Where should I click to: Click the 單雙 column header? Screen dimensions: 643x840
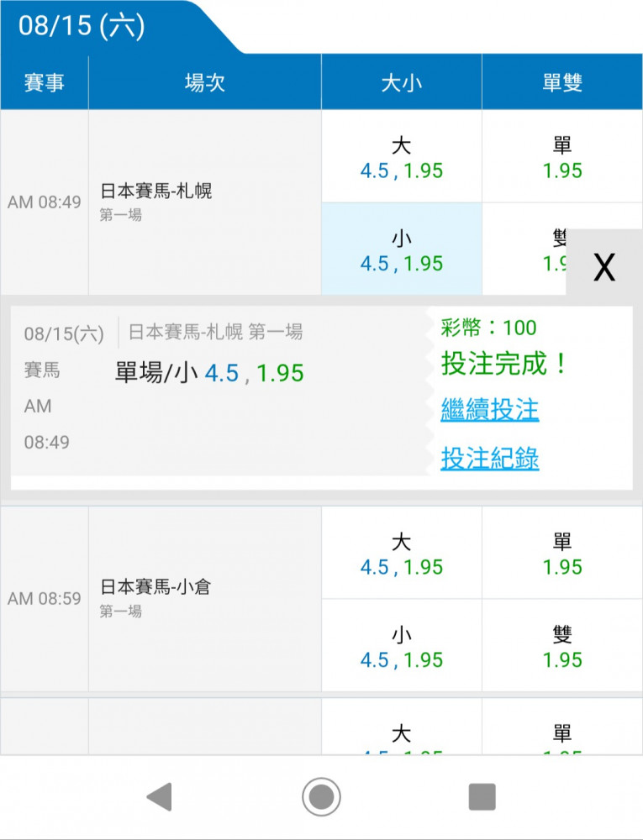click(562, 82)
